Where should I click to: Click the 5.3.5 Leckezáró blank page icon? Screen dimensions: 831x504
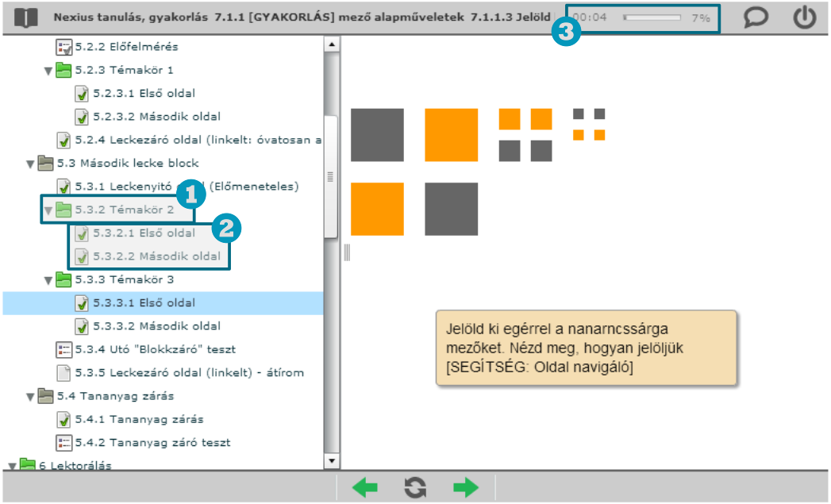[x=64, y=372]
